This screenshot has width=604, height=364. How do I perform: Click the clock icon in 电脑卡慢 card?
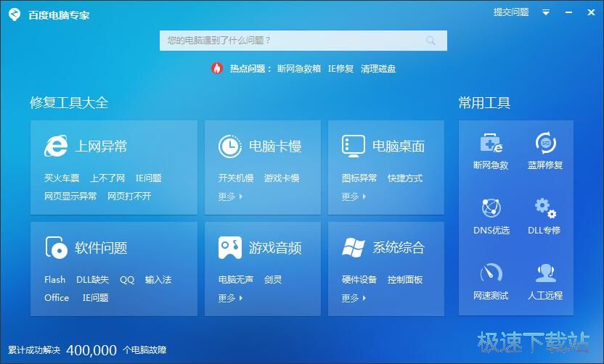tap(230, 146)
